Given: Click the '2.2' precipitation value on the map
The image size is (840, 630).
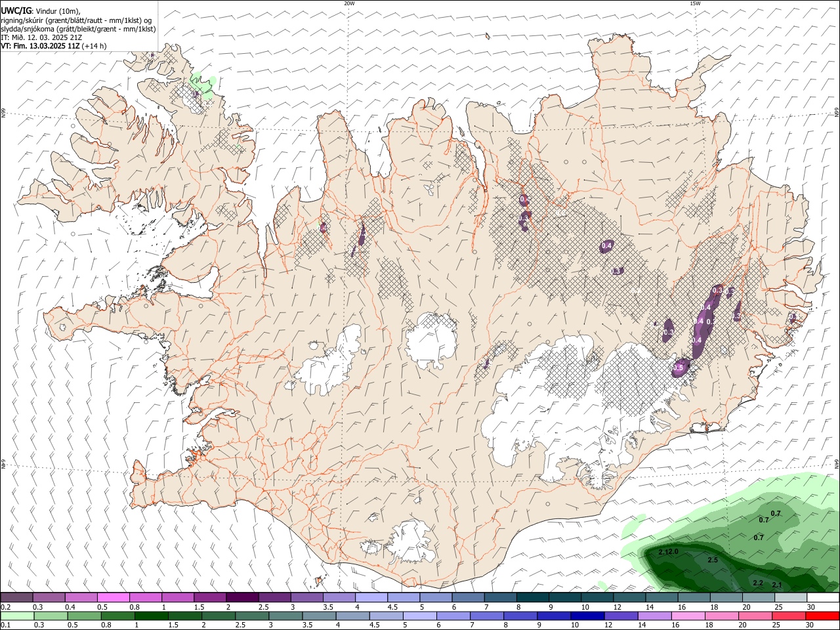Looking at the screenshot, I should point(758,583).
